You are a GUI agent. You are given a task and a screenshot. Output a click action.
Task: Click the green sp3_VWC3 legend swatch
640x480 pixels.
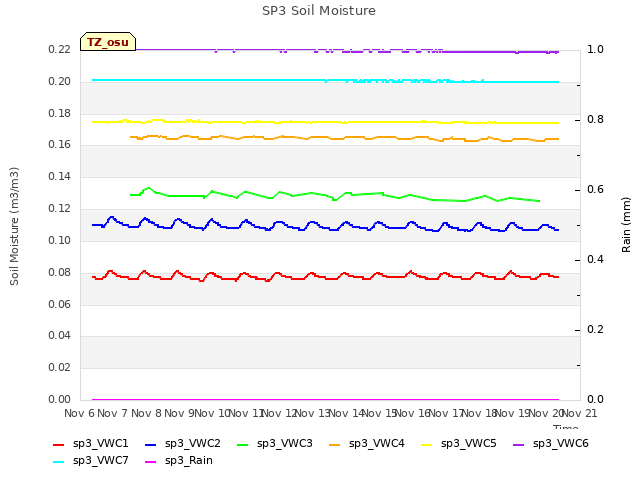pos(243,444)
